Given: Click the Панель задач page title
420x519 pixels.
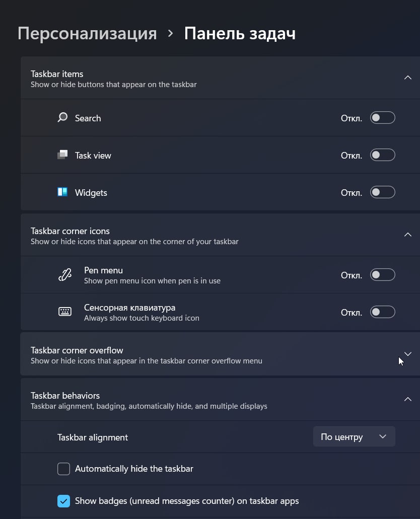Looking at the screenshot, I should pos(240,34).
